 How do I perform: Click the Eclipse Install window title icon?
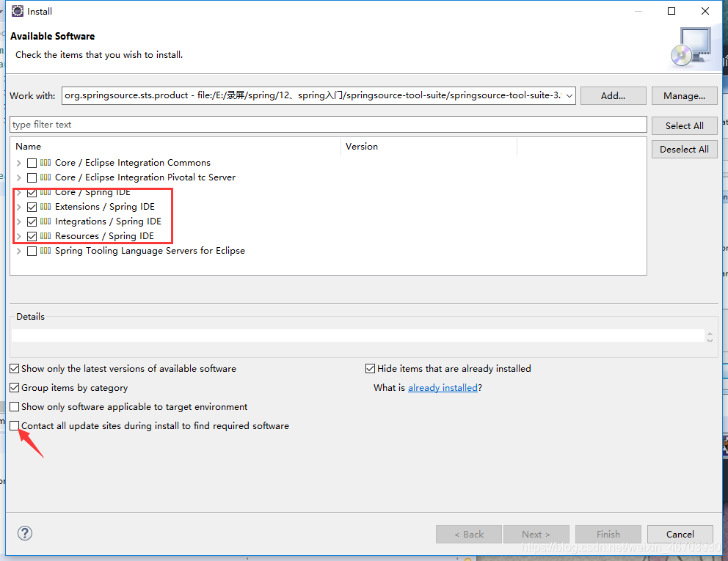17,11
